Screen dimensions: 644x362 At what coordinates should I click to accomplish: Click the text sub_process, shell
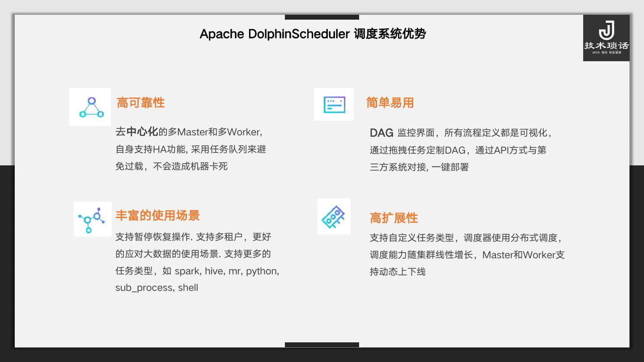point(157,288)
